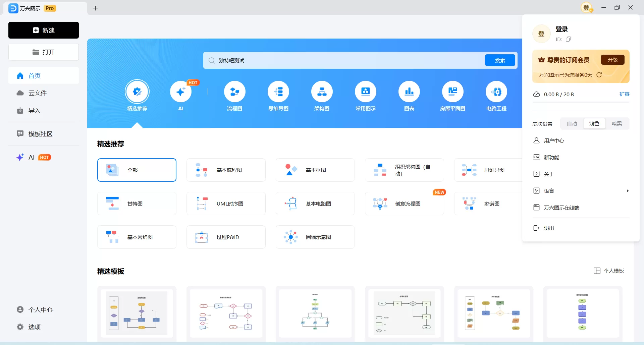The height and width of the screenshot is (345, 644).
Task: Toggle 个人模板 view in featured templates
Action: pyautogui.click(x=608, y=271)
